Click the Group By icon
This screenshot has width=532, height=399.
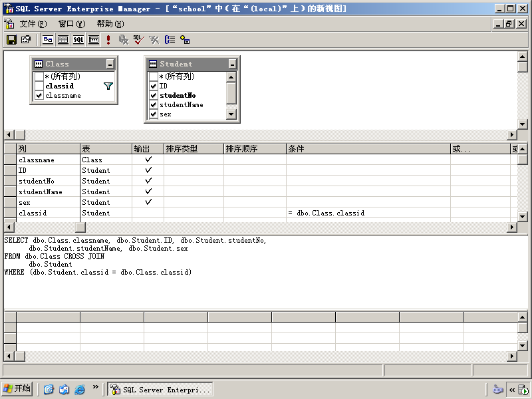coord(170,40)
